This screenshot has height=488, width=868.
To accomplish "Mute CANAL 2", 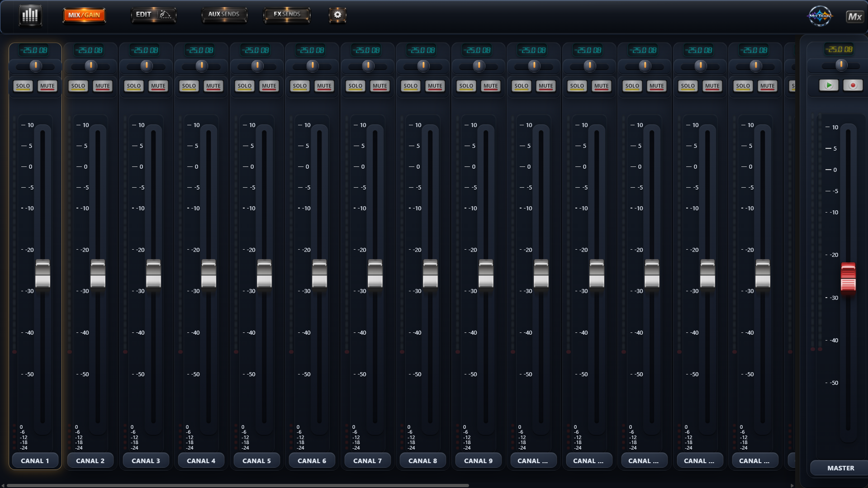I will click(x=103, y=86).
